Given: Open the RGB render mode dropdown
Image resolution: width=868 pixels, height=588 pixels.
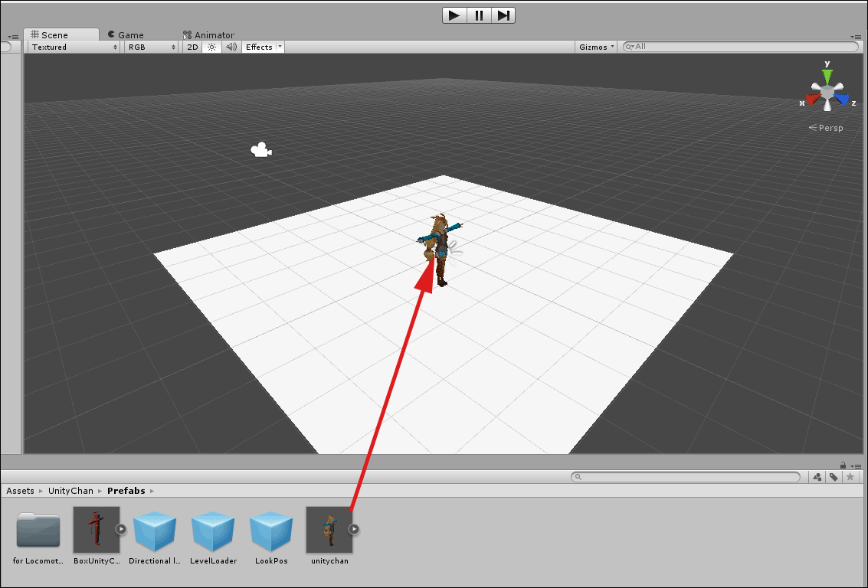Looking at the screenshot, I should point(152,47).
